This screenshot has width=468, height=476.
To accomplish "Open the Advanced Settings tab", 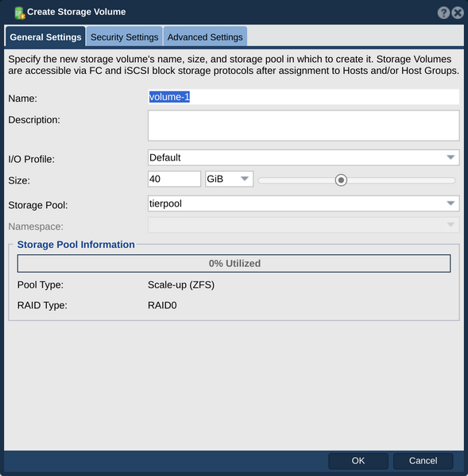I will (205, 37).
